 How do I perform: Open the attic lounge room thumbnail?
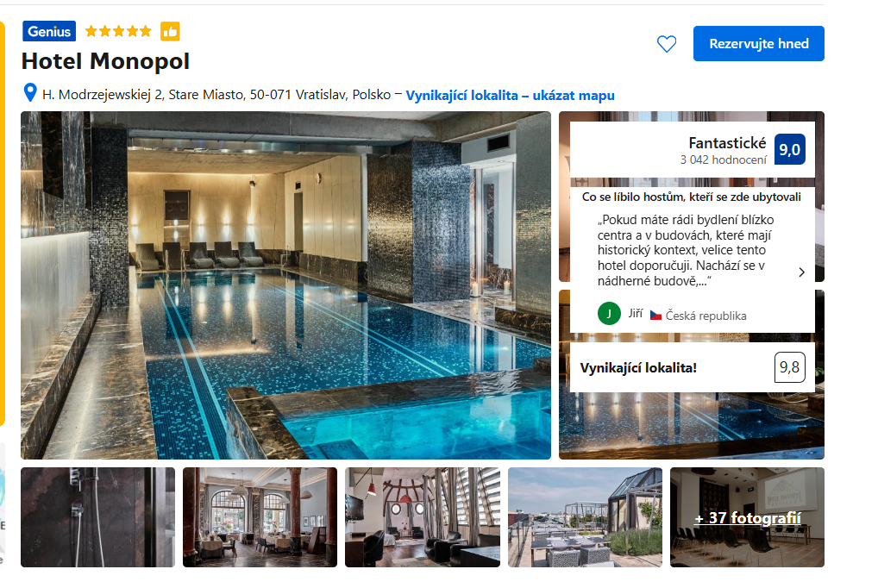pos(423,517)
